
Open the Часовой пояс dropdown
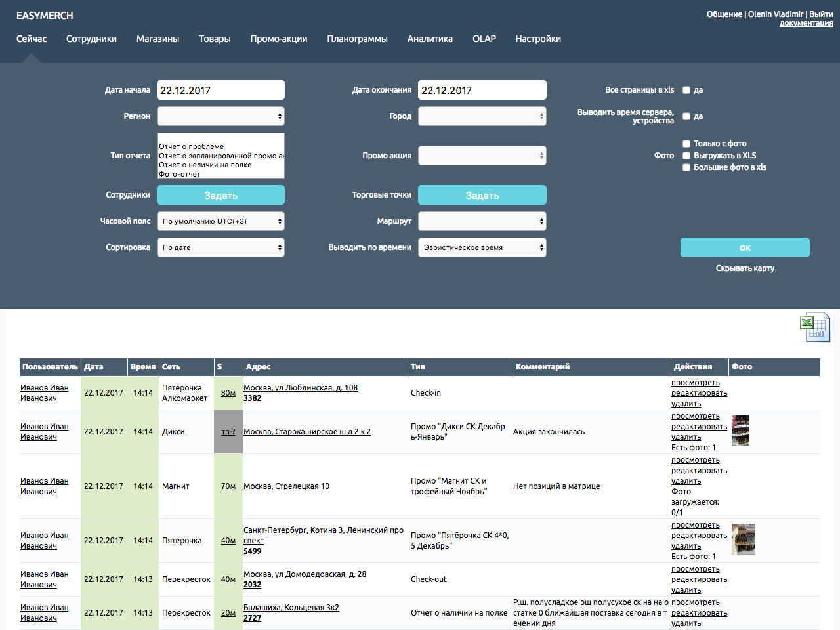point(220,221)
